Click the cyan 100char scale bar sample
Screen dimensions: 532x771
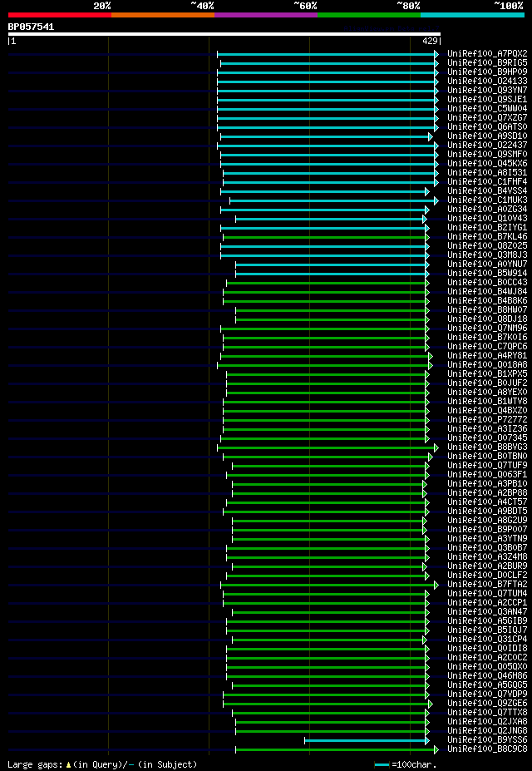click(382, 764)
